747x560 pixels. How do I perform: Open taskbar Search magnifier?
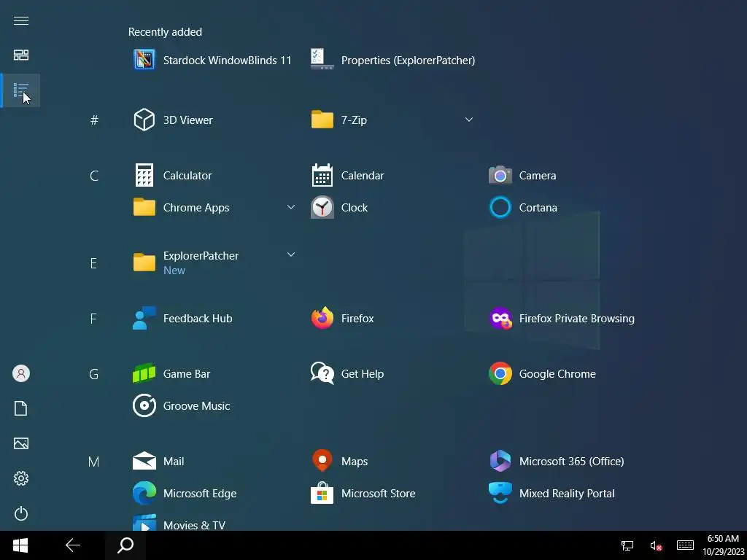tap(125, 545)
